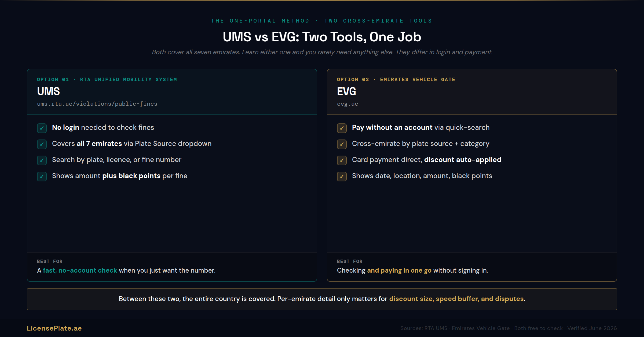Click 'Card payment direct, discount auto-applied'

click(427, 160)
